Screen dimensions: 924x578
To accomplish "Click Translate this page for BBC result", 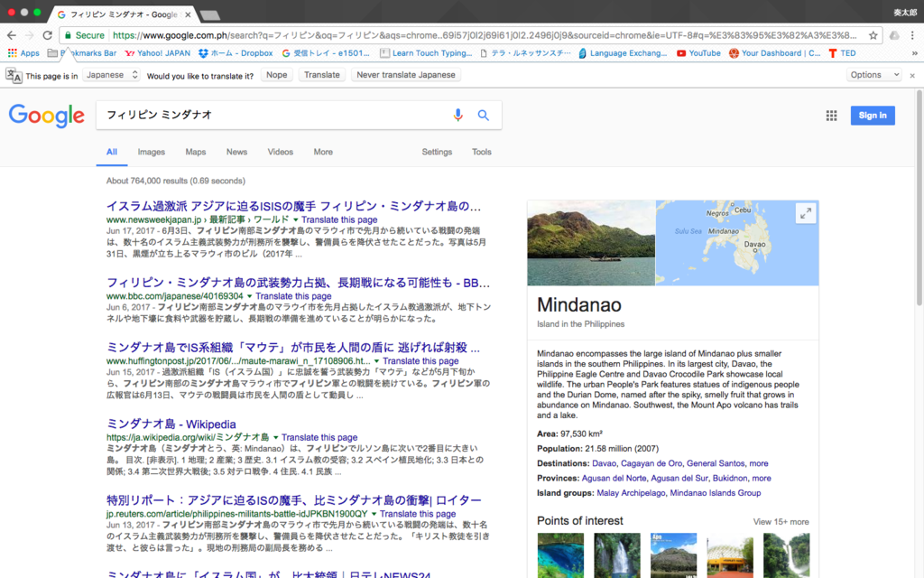I will tap(293, 296).
